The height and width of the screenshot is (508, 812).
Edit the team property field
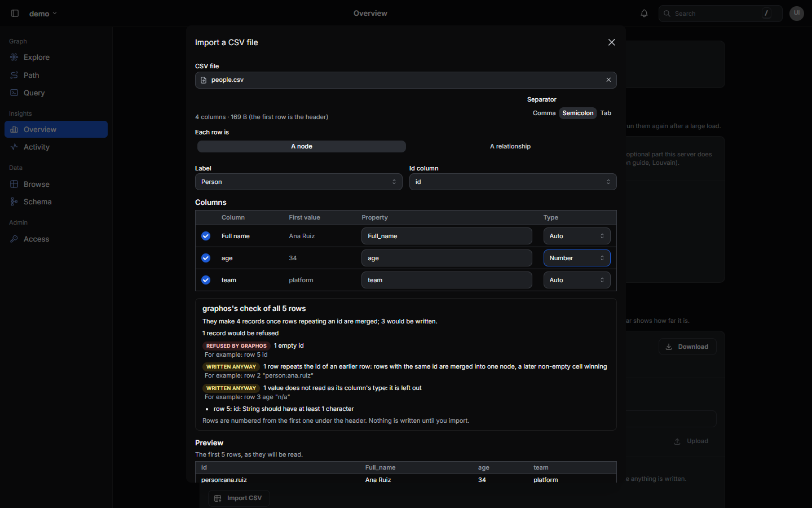[x=447, y=280]
